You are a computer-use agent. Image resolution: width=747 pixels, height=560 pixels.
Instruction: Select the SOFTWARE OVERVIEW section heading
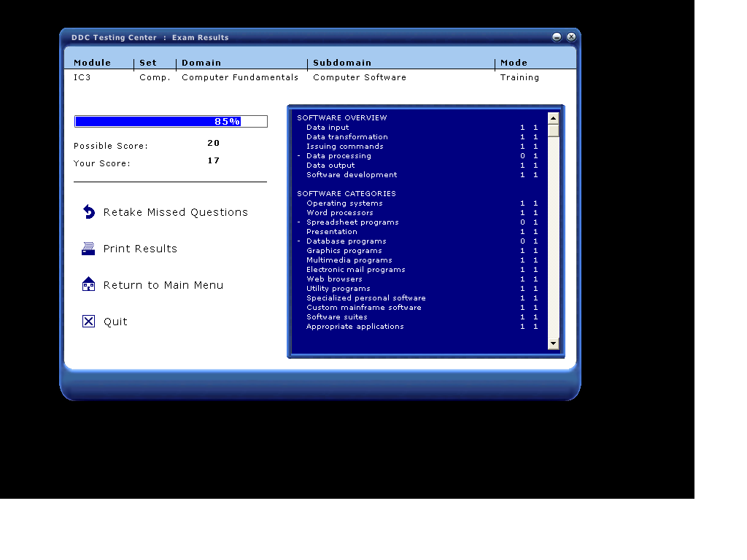click(342, 117)
